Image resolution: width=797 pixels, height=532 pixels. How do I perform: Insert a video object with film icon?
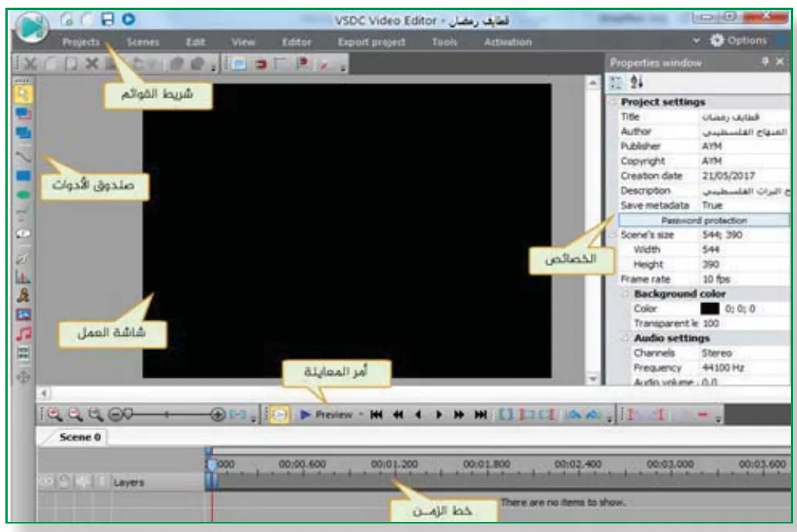23,353
